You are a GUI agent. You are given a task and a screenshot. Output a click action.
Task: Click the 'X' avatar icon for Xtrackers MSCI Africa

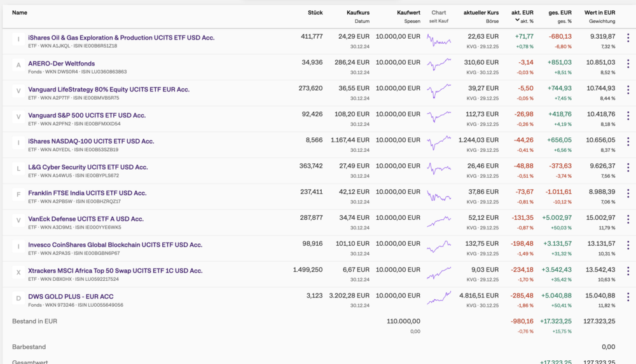(18, 271)
